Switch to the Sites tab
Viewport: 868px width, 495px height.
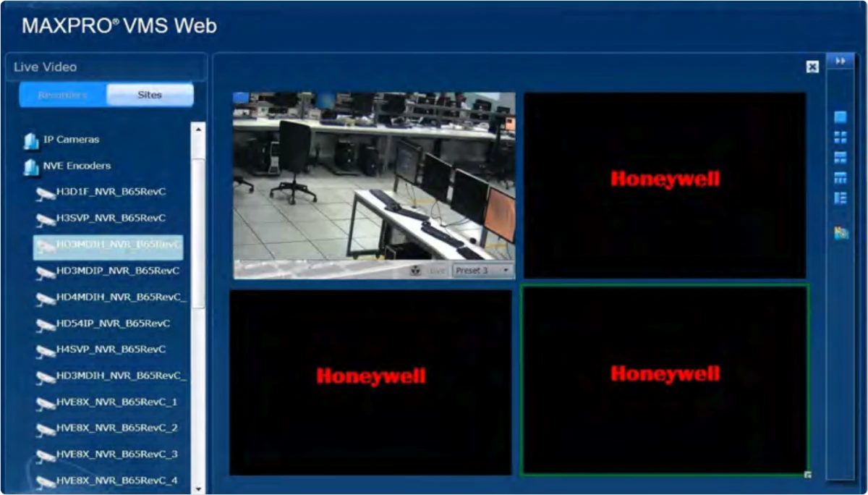[150, 95]
